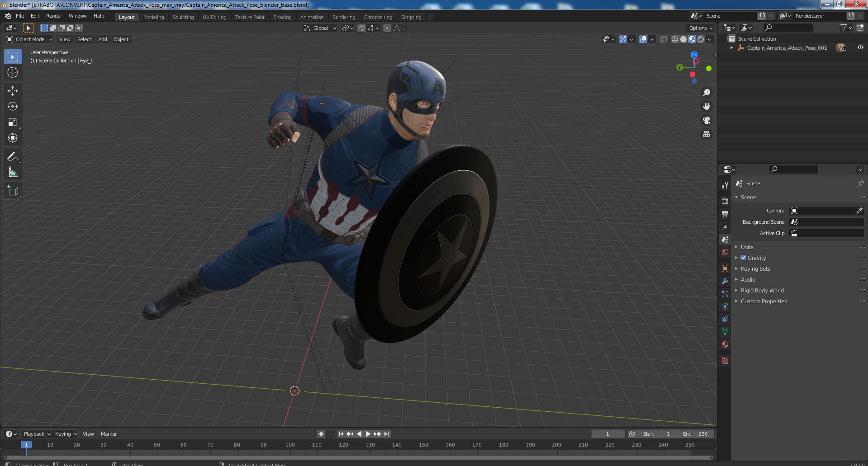Open the Add menu in viewport header
Viewport: 868px width, 466px height.
coord(103,39)
